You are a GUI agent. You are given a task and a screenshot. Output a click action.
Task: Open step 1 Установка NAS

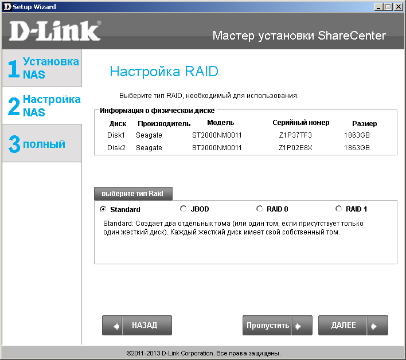(x=42, y=68)
